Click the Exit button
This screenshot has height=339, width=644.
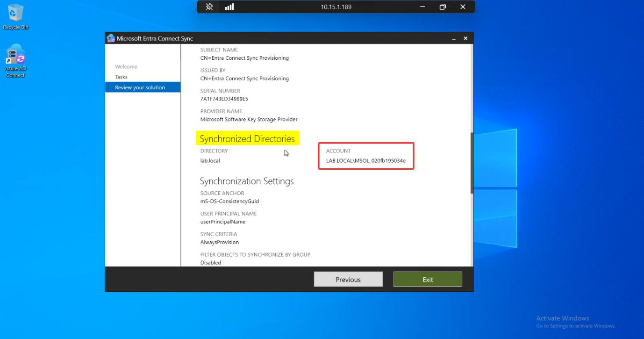coord(428,279)
